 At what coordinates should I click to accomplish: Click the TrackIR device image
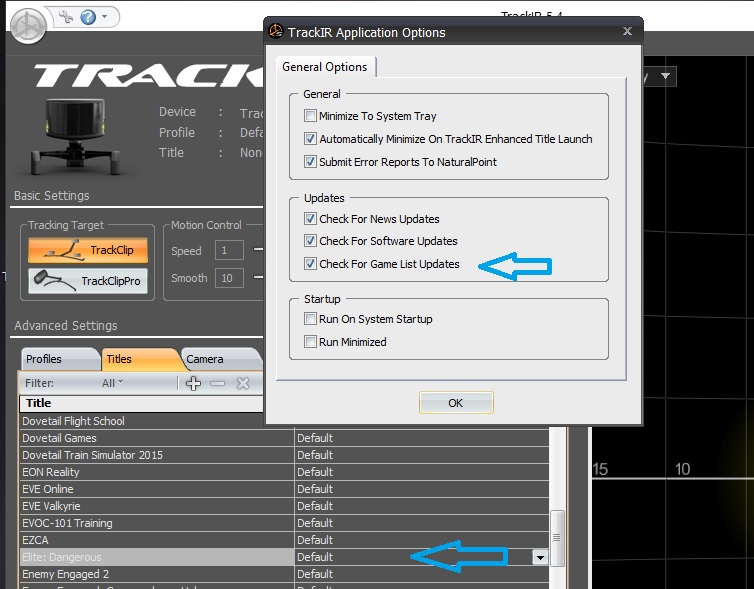(x=75, y=137)
